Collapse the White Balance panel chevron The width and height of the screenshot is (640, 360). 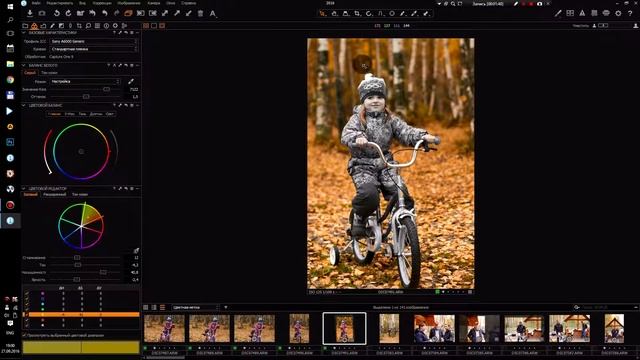(x=24, y=65)
